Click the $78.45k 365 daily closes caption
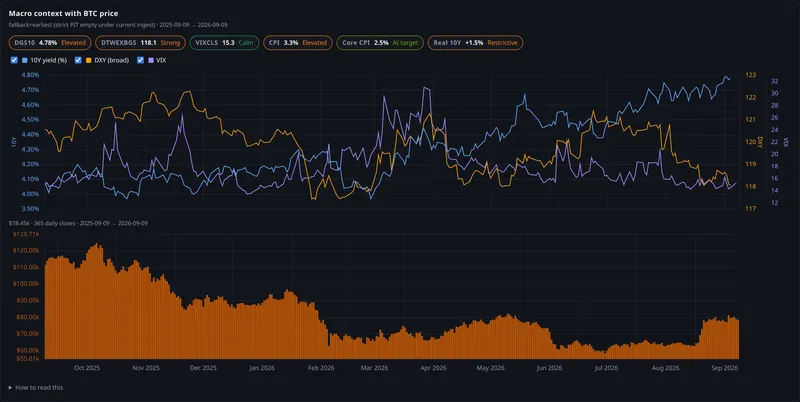 click(x=78, y=223)
